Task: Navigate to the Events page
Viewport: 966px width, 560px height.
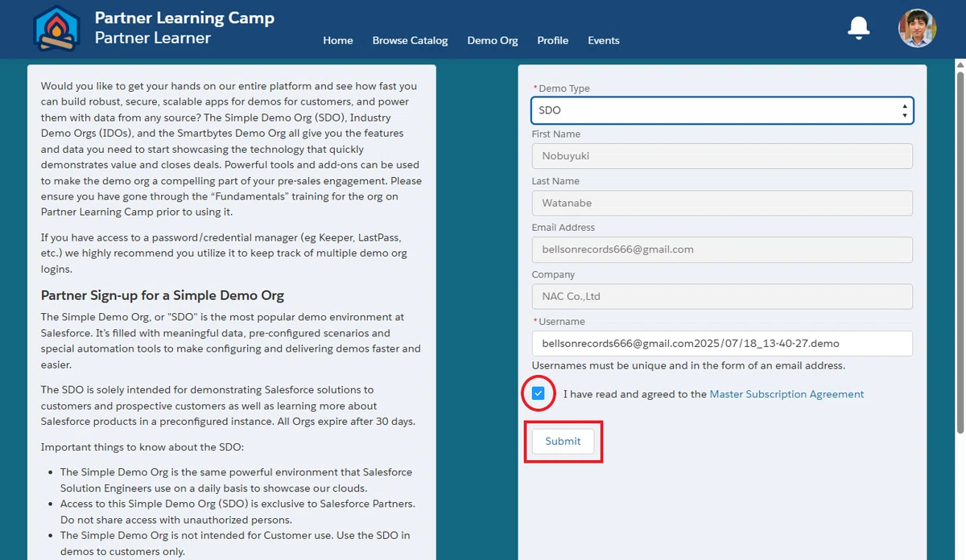Action: [x=604, y=40]
